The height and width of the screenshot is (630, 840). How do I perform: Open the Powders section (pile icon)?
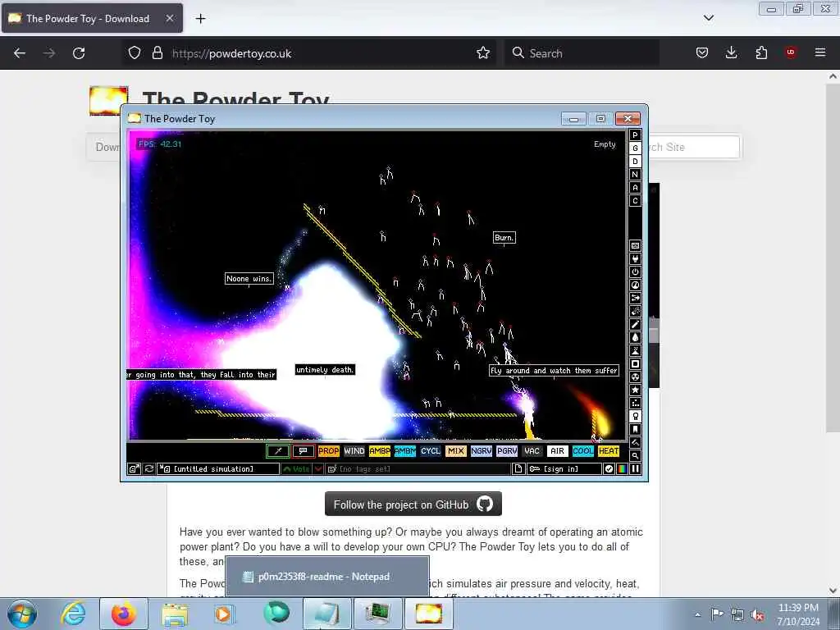635,351
